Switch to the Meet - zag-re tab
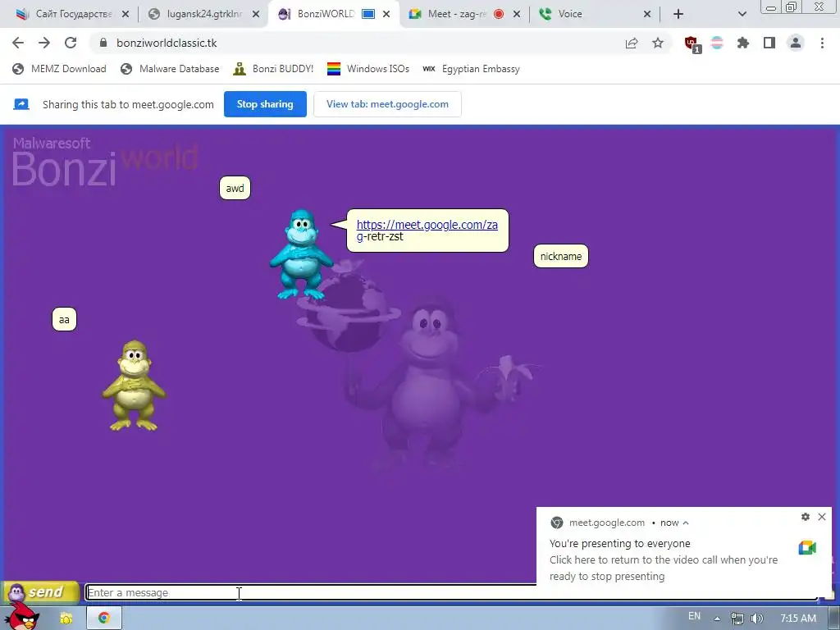 pyautogui.click(x=456, y=14)
